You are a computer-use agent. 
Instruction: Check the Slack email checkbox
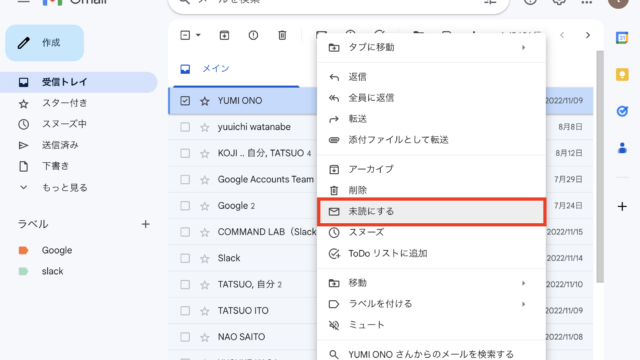pyautogui.click(x=185, y=258)
